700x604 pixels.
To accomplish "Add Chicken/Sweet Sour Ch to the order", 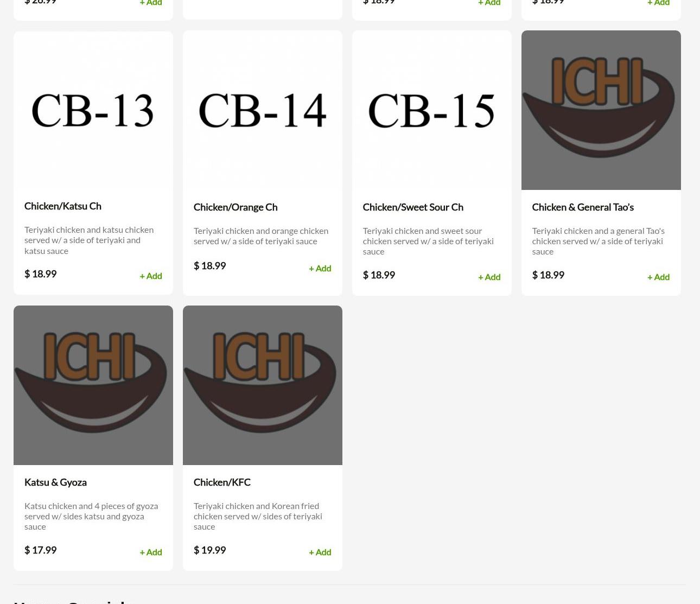I will 489,277.
